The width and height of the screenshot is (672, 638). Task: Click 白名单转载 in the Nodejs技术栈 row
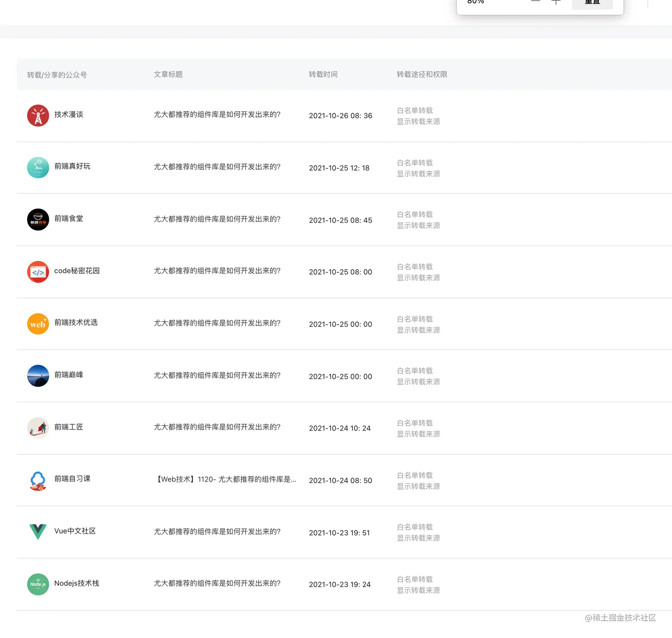tap(415, 579)
